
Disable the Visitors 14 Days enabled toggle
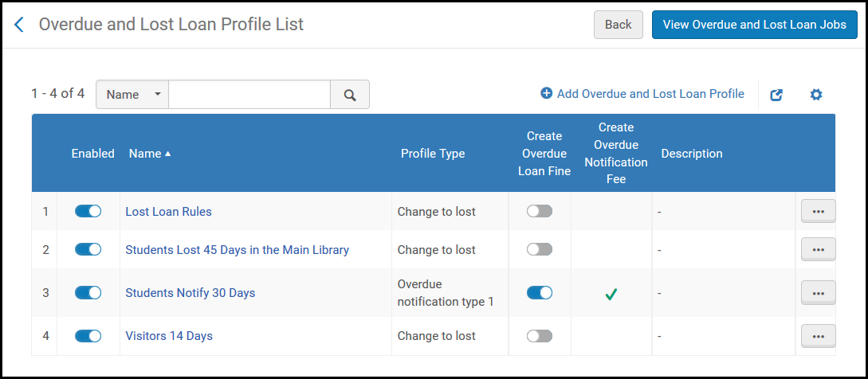click(x=88, y=336)
